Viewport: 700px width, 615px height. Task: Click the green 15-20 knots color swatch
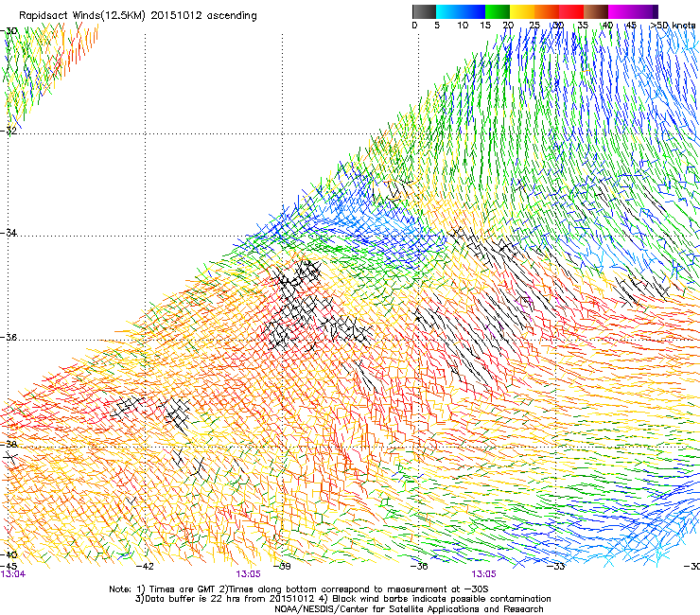pos(498,11)
